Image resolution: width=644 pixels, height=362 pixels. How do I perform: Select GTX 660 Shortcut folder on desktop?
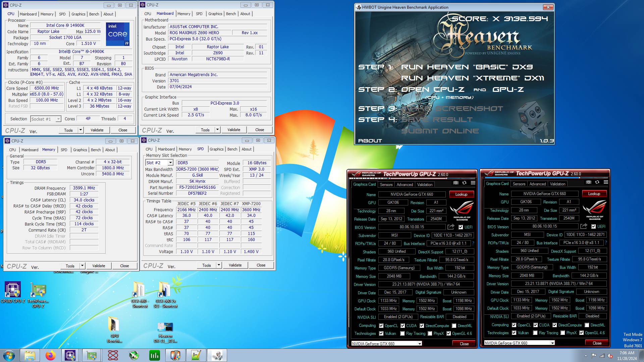tap(140, 295)
